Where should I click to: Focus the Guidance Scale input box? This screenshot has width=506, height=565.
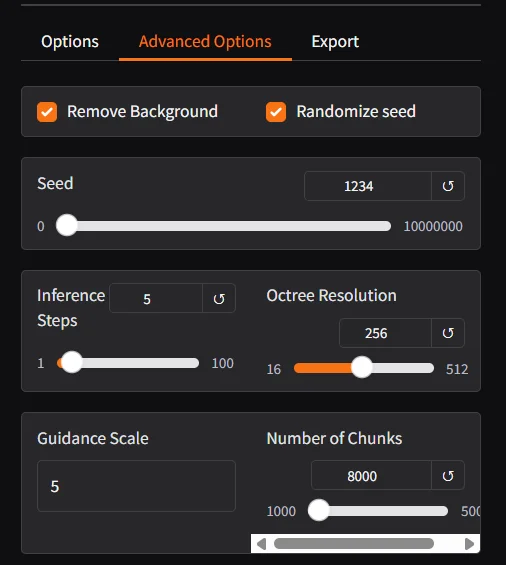point(136,486)
